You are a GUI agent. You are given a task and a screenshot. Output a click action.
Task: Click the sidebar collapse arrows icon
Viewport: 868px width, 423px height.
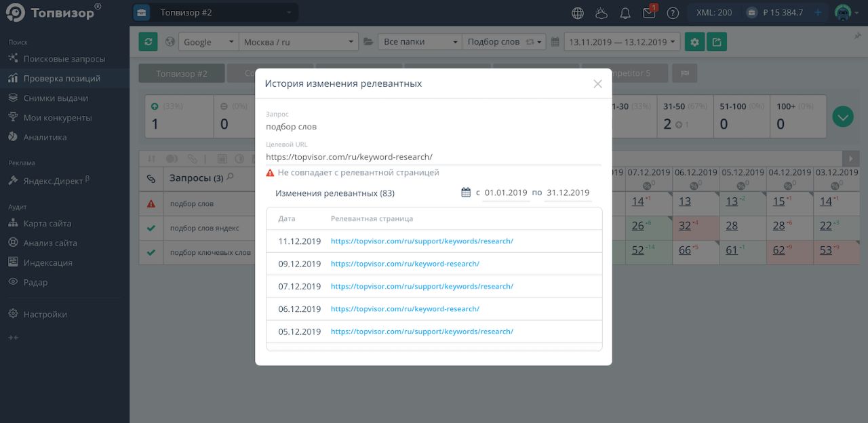(13, 338)
